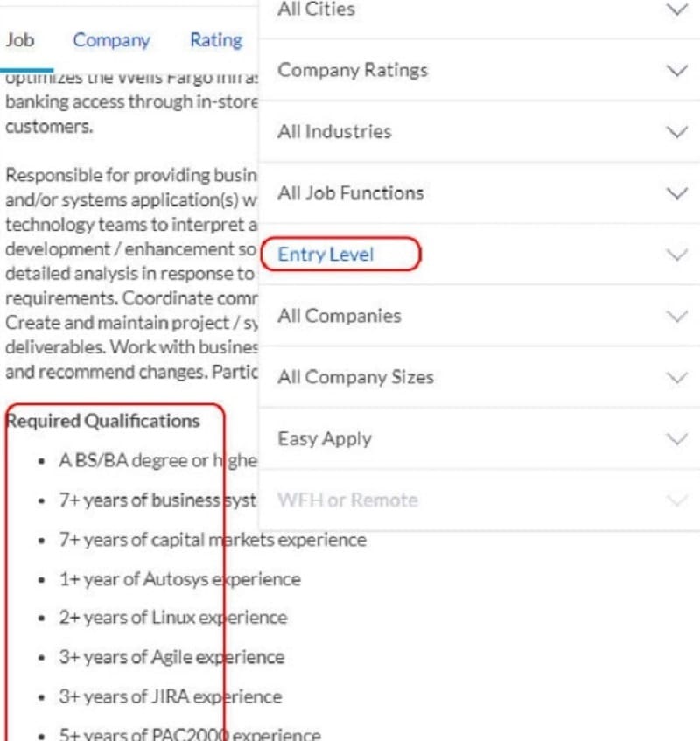Open the Company tab
The image size is (700, 741).
[x=111, y=40]
